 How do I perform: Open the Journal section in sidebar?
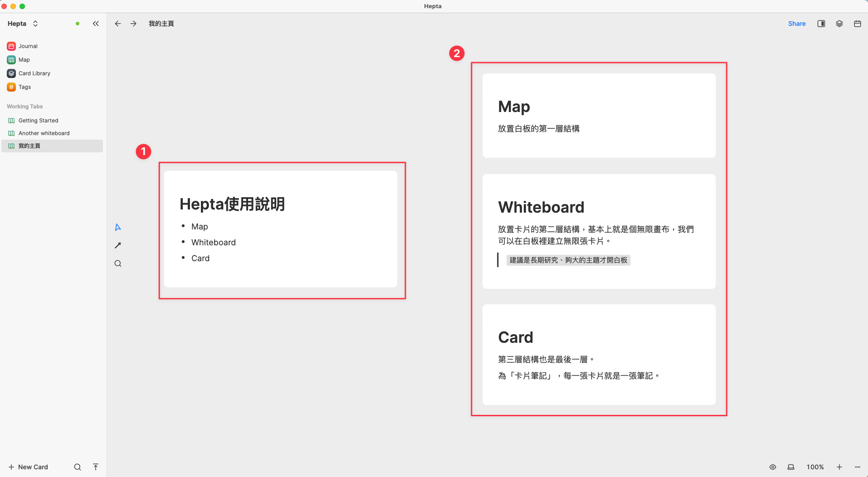[x=28, y=46]
